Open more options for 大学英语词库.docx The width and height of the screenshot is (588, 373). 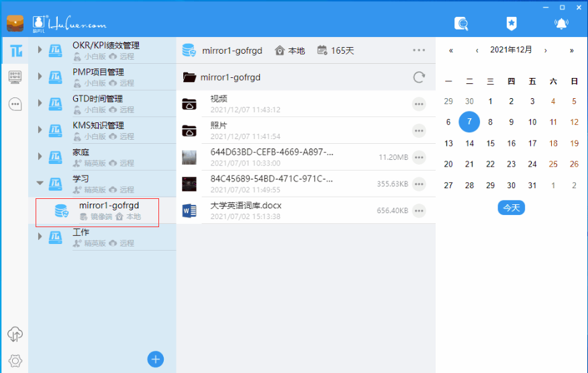(419, 211)
